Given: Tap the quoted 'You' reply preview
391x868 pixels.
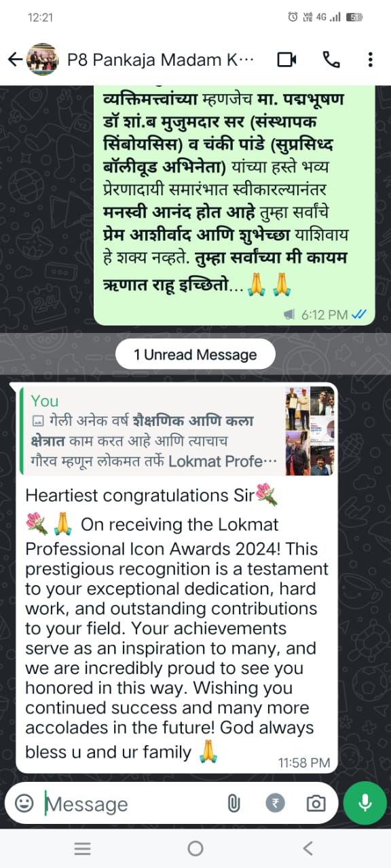Looking at the screenshot, I should [x=176, y=431].
